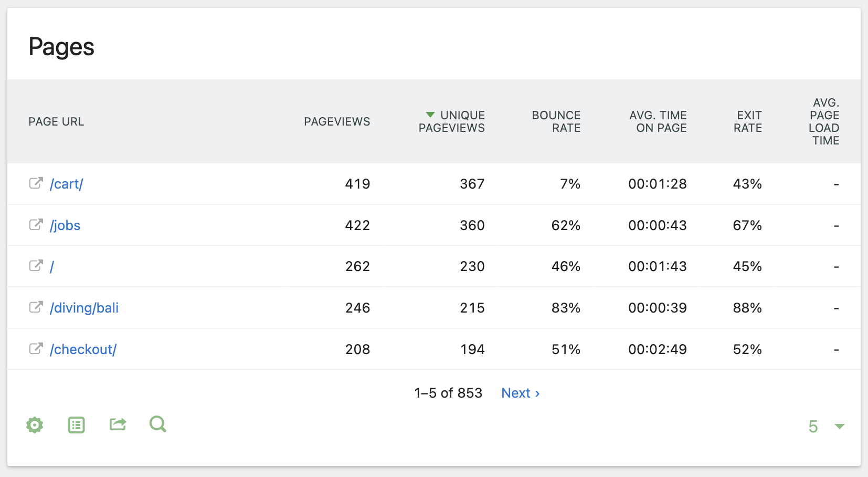Open the /jobs page link
868x477 pixels.
point(65,225)
